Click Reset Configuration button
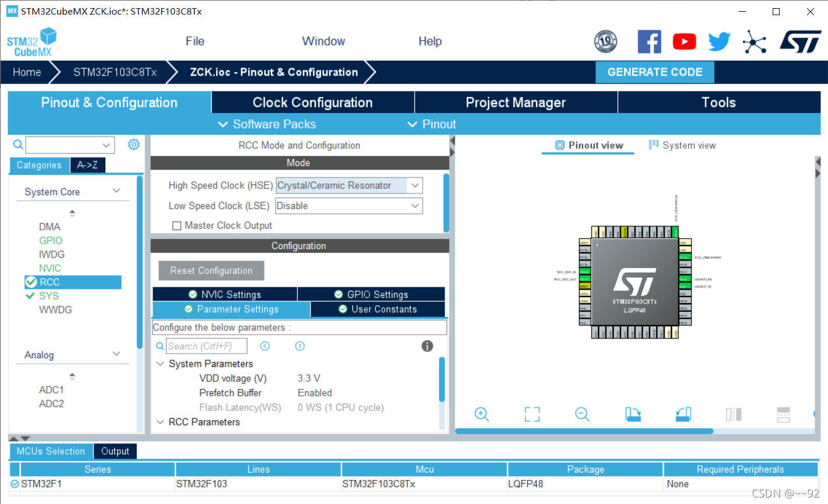The height and width of the screenshot is (504, 828). point(211,270)
